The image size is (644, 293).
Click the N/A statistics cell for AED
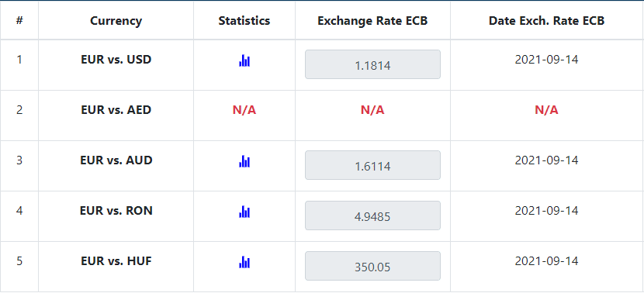(x=244, y=110)
